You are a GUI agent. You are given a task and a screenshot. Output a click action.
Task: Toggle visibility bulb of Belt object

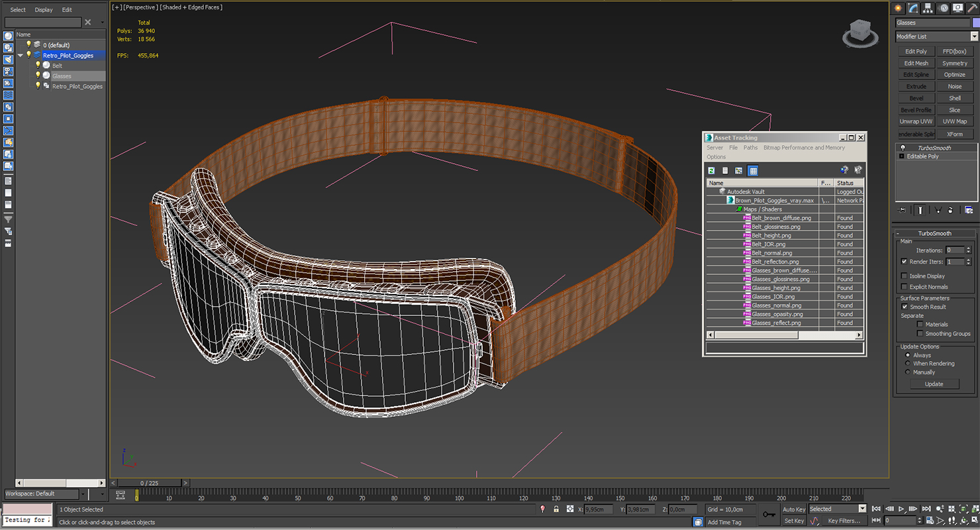click(38, 65)
